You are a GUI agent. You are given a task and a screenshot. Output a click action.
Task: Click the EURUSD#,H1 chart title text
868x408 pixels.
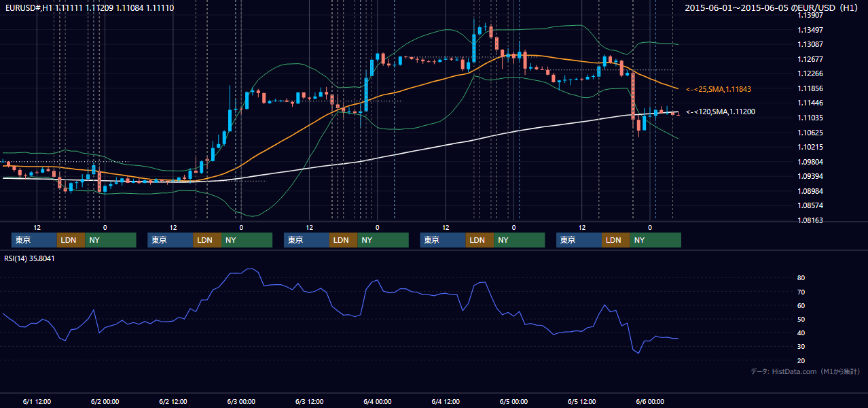(90, 7)
